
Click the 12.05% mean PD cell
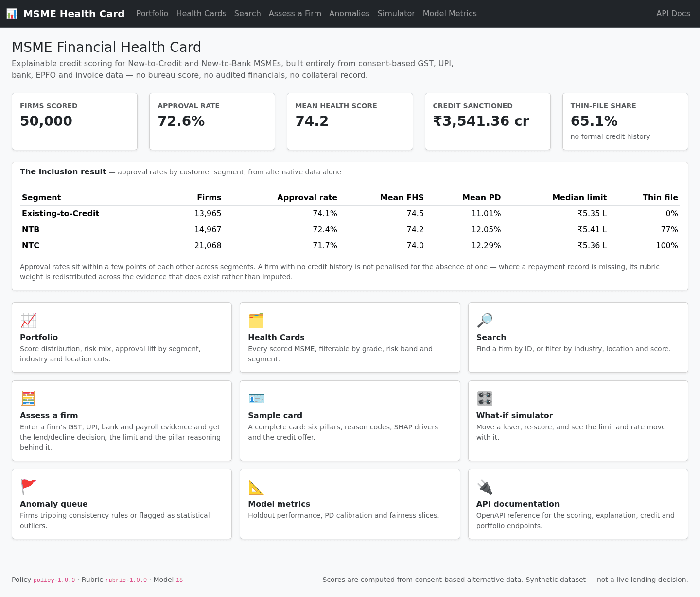pyautogui.click(x=486, y=230)
